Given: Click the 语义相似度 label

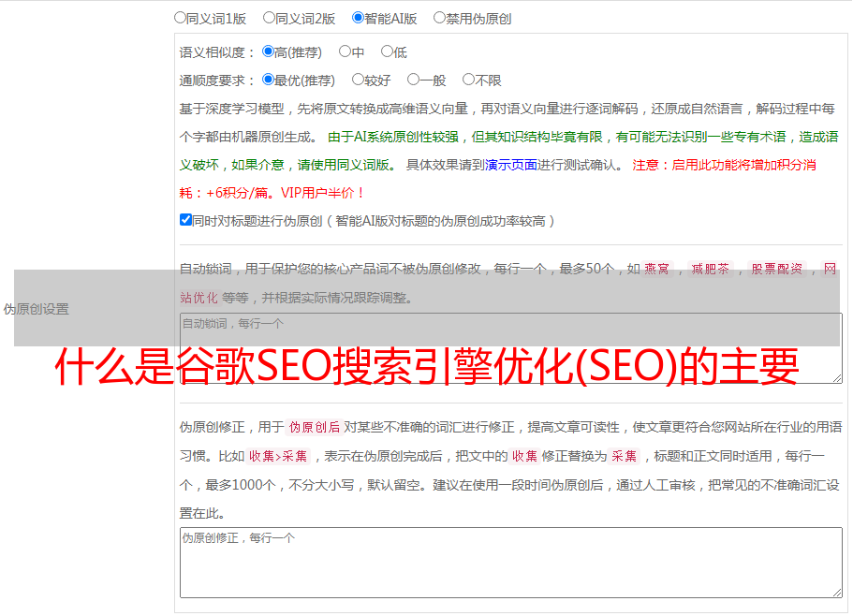Looking at the screenshot, I should [216, 52].
